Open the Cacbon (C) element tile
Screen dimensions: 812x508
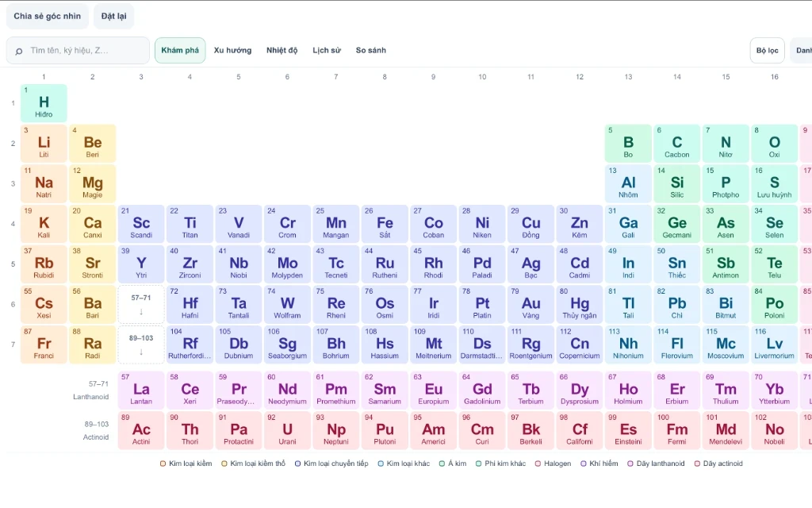677,144
